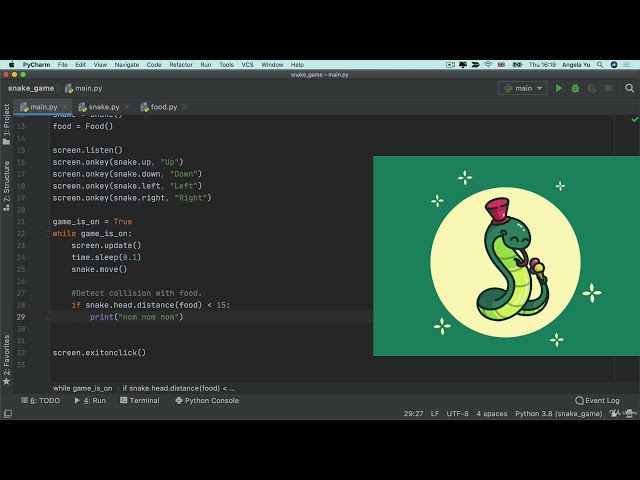Viewport: 640px width, 480px height.
Task: Open the Run menu
Action: click(206, 64)
